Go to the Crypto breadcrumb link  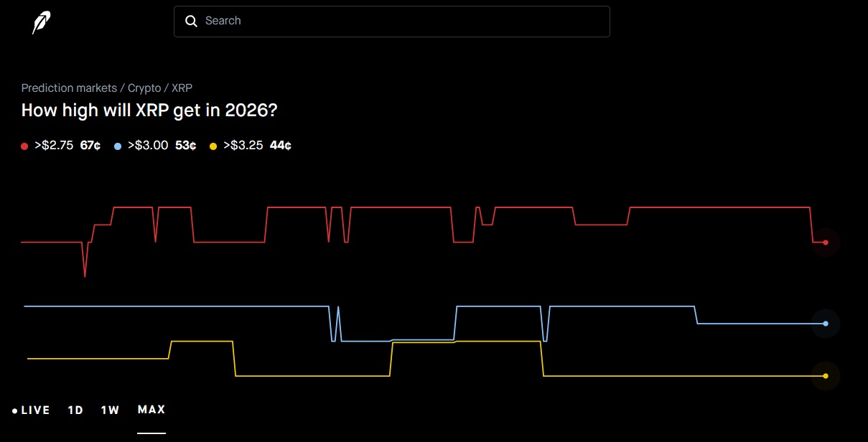click(x=144, y=88)
